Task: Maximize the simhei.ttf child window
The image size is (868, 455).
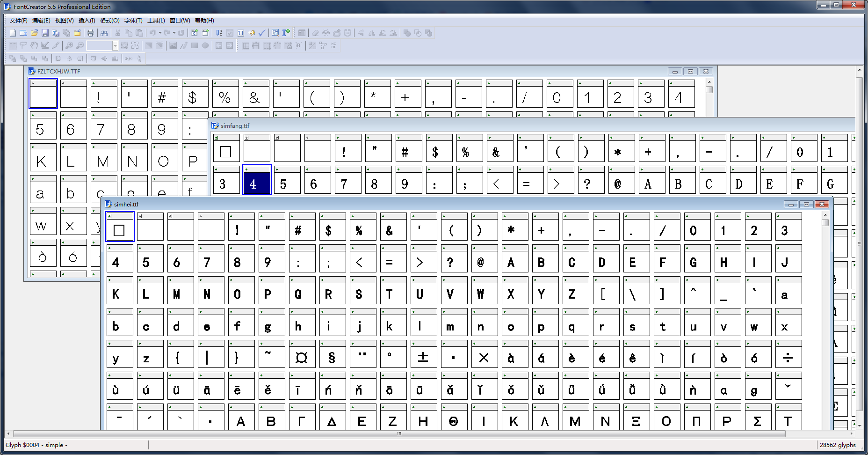Action: tap(806, 204)
